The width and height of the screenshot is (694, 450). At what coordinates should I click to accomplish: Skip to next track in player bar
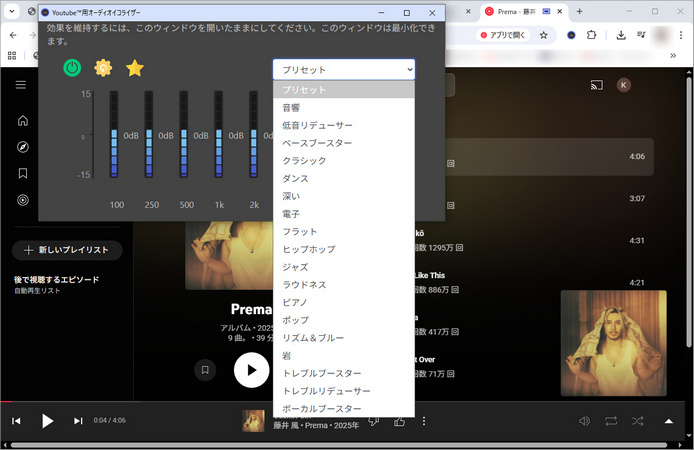point(78,421)
